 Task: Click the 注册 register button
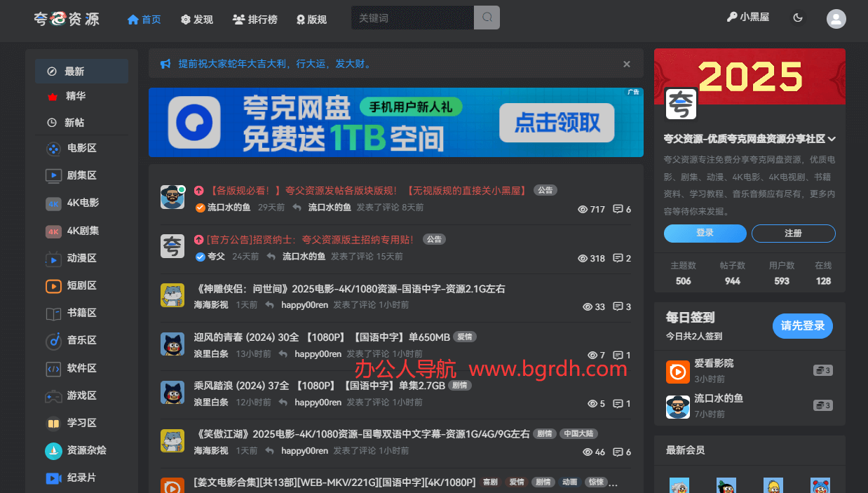[x=793, y=234]
